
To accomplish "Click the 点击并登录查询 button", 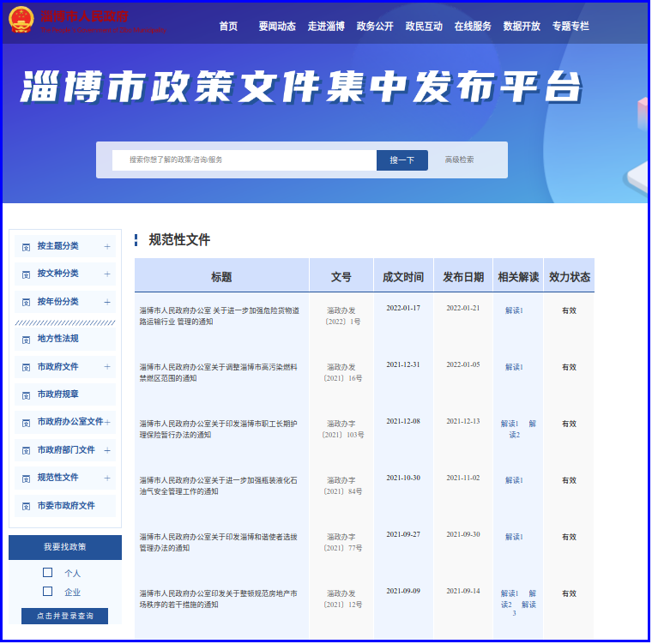I will (64, 617).
